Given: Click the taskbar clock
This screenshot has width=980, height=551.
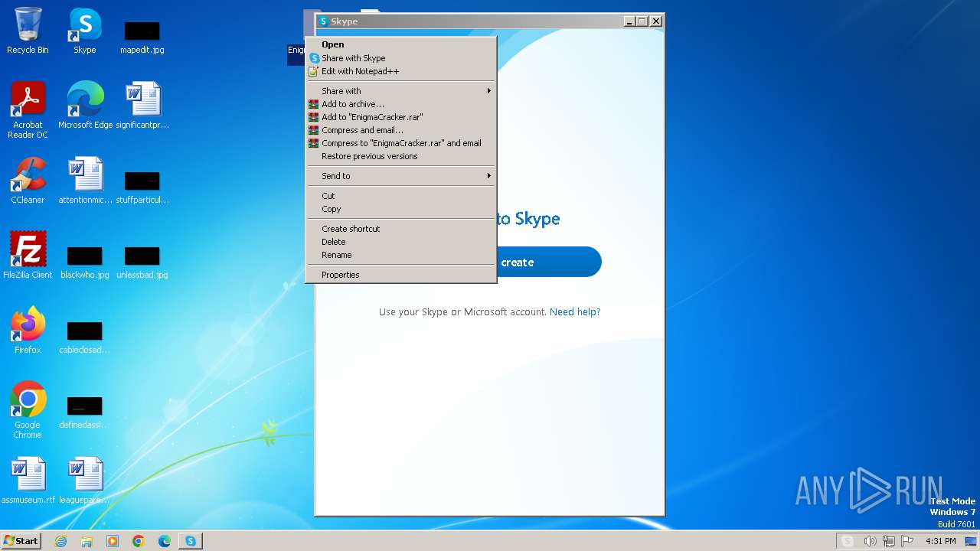Looking at the screenshot, I should 941,541.
